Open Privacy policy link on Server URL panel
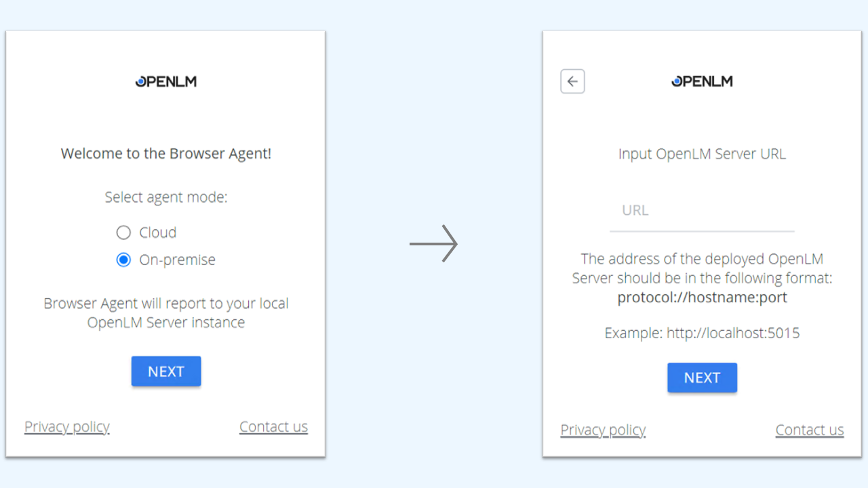Viewport: 868px width, 488px height. tap(603, 430)
